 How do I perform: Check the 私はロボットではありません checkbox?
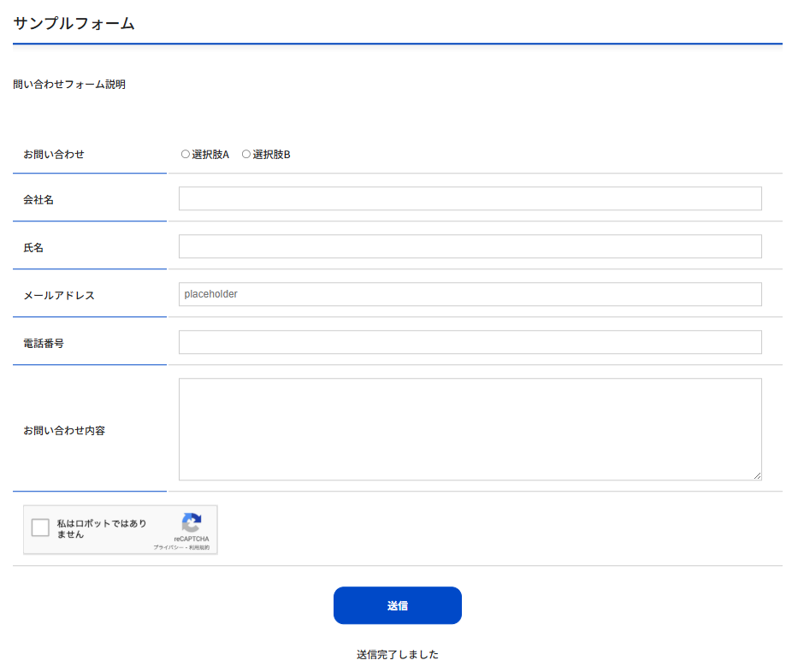point(40,528)
